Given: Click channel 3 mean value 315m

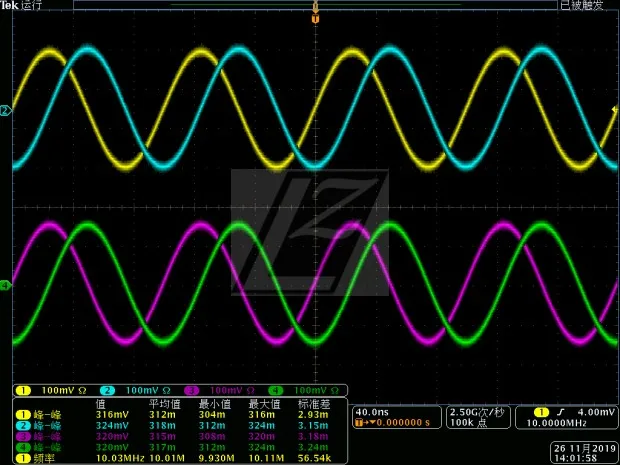Looking at the screenshot, I should [x=162, y=437].
